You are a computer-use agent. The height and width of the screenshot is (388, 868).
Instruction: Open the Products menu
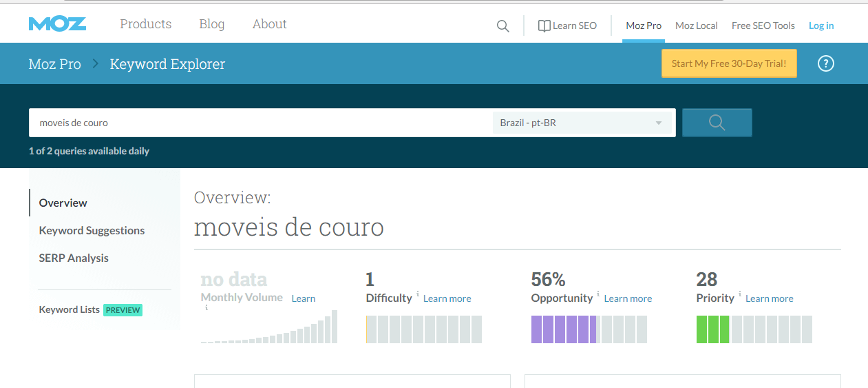click(x=145, y=24)
